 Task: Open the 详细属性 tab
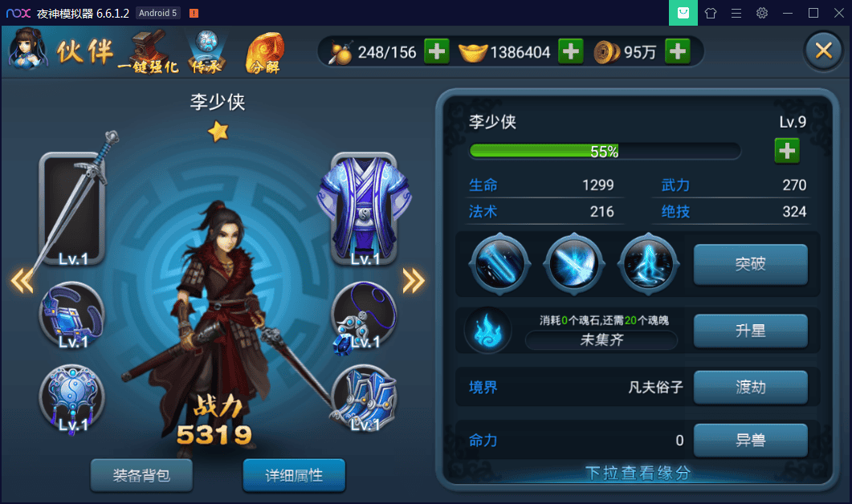(x=294, y=475)
